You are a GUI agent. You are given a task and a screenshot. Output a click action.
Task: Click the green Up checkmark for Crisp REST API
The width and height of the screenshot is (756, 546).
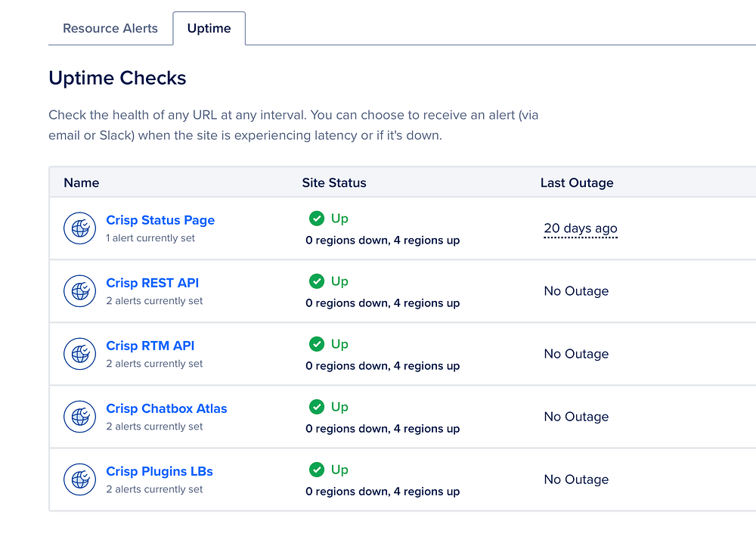317,281
